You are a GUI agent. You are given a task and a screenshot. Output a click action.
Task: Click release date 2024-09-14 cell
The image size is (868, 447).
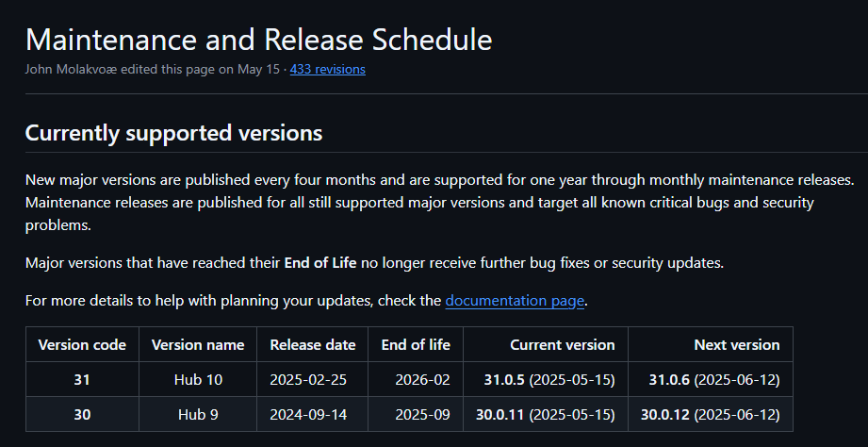pos(312,414)
